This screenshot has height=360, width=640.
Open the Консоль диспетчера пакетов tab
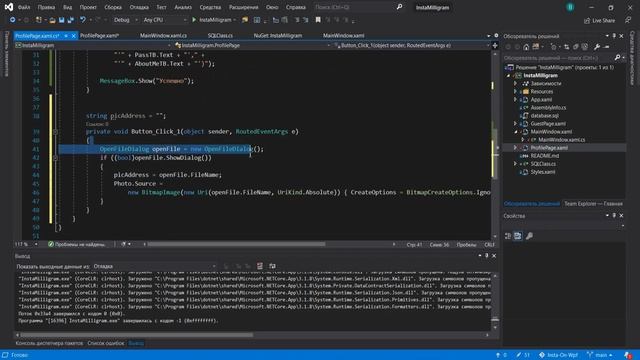(x=49, y=343)
